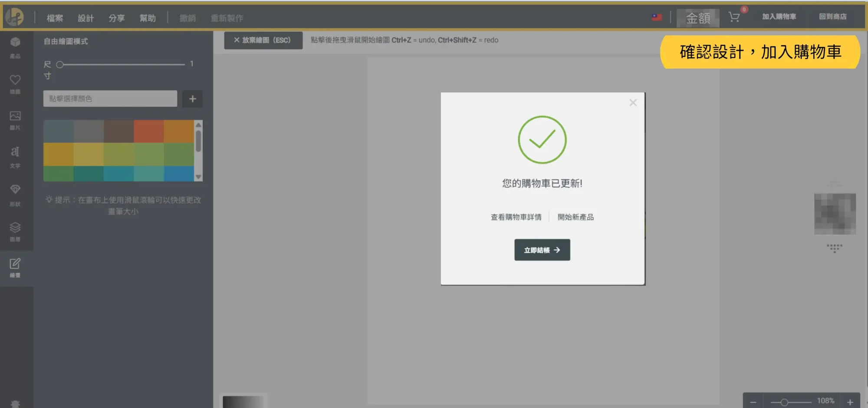Open the 檔案 (File) menu
The image size is (868, 408).
[55, 18]
